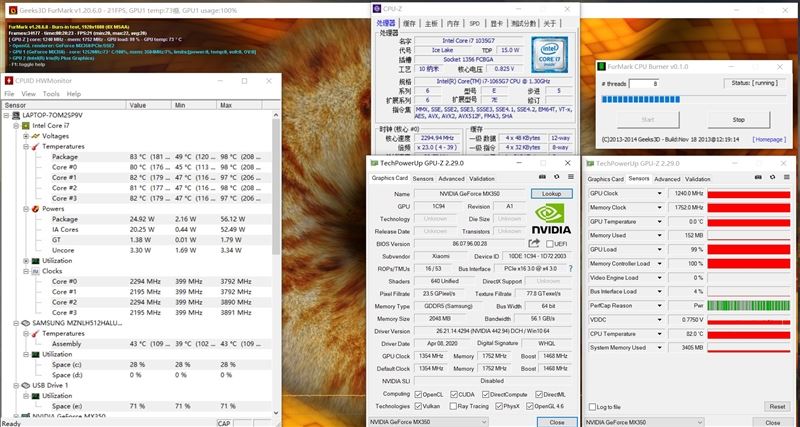Click the SAMSUNG MZNLH512HALU drive icon
This screenshot has height=427, width=800.
pyautogui.click(x=26, y=323)
